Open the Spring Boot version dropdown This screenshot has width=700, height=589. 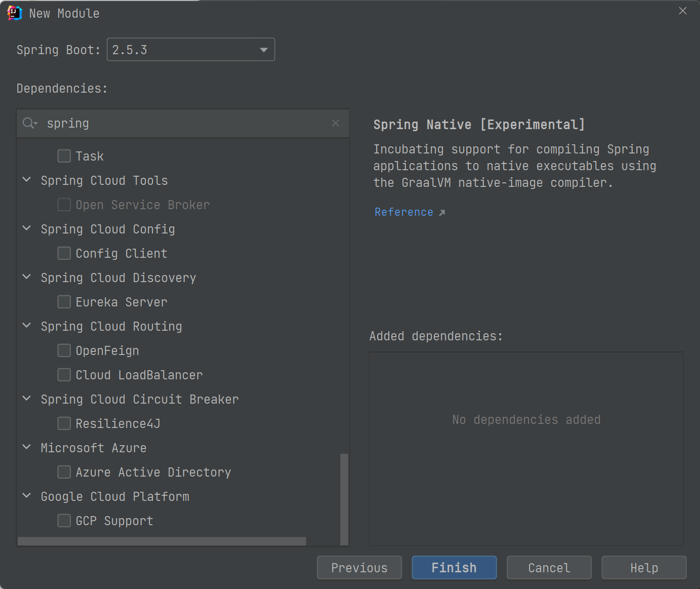pyautogui.click(x=263, y=50)
